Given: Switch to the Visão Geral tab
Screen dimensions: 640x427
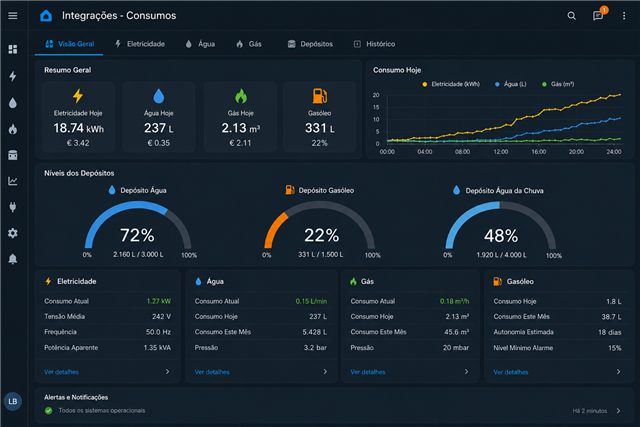Looking at the screenshot, I should pos(69,44).
